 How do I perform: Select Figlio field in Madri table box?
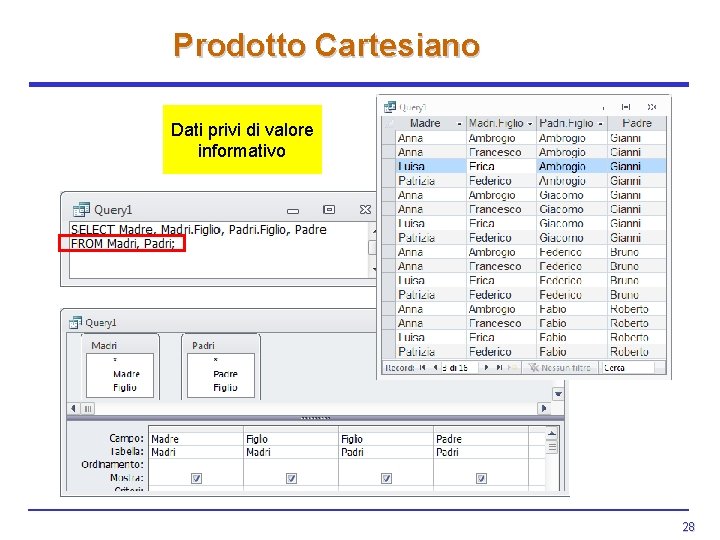124,387
